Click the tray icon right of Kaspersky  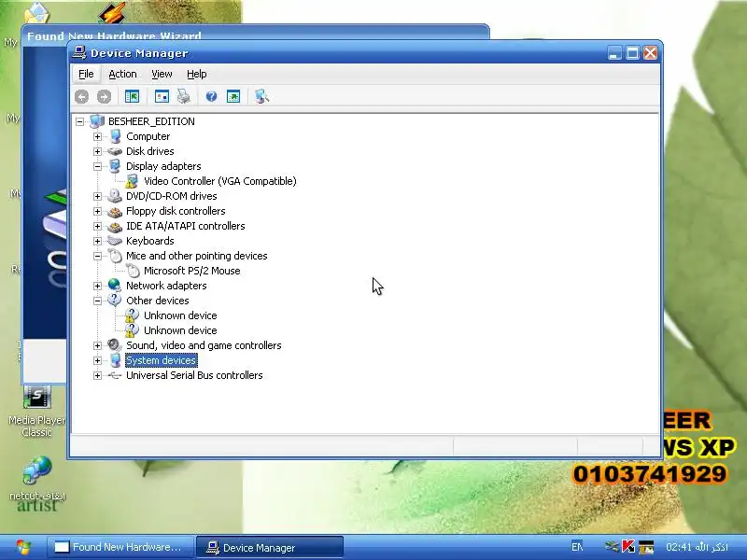646,547
